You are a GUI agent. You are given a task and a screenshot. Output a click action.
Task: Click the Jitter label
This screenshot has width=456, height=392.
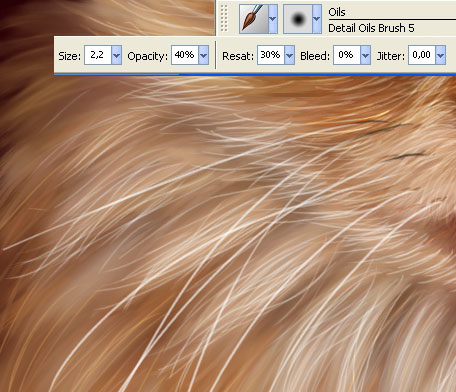click(390, 56)
